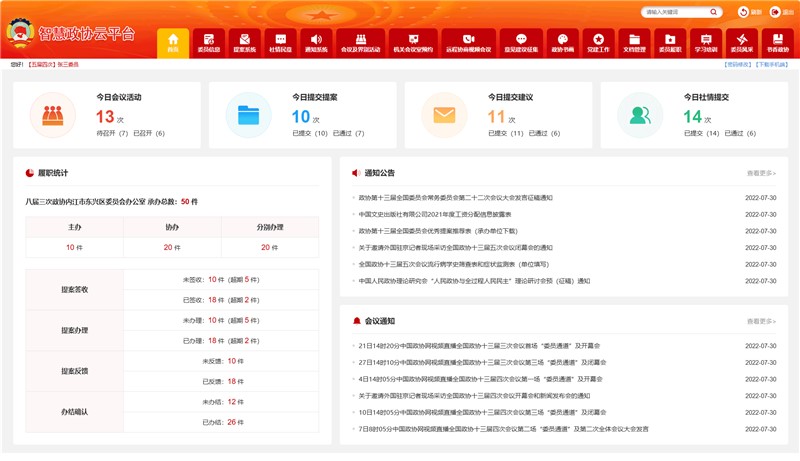
Task: Open 学习培训 training tile
Action: [x=706, y=43]
